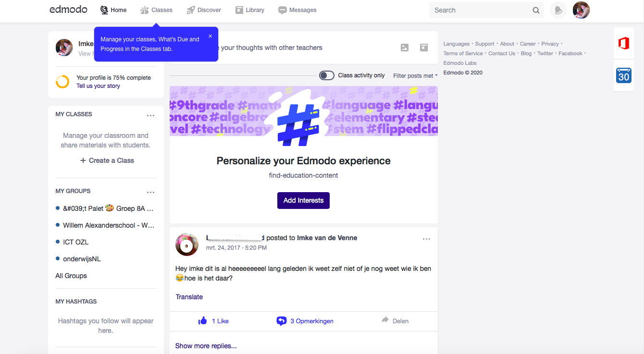
Task: Open the Career footer link
Action: click(528, 44)
